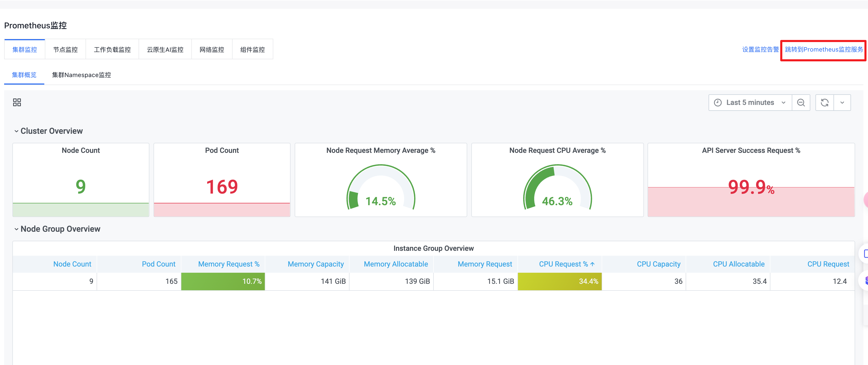Switch to 集群Namespace监控 sub-tab
The width and height of the screenshot is (868, 365).
82,75
